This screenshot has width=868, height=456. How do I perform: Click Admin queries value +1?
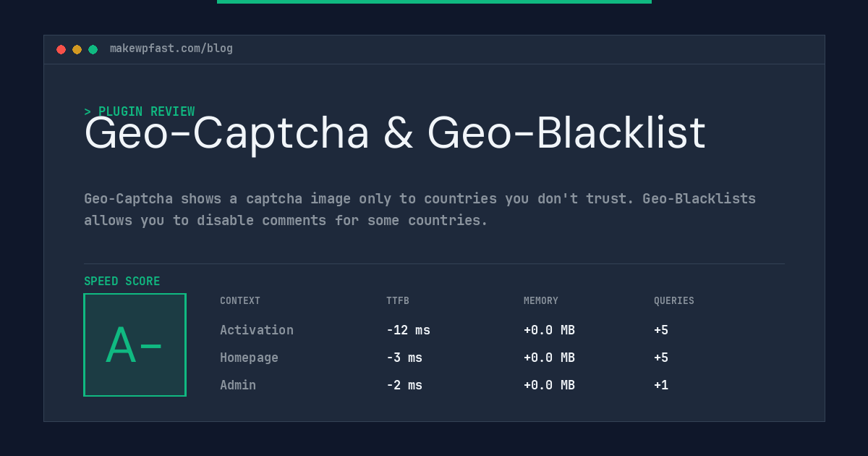(x=661, y=385)
